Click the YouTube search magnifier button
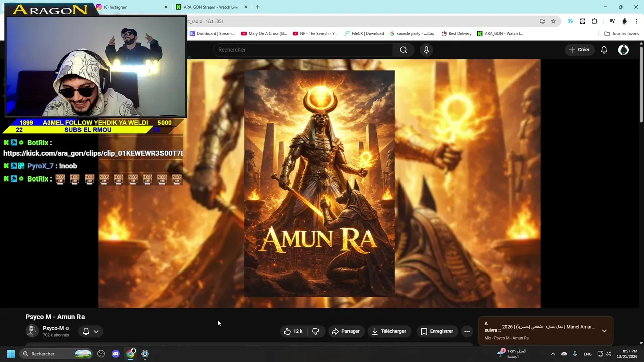The image size is (644, 362). coord(403,50)
